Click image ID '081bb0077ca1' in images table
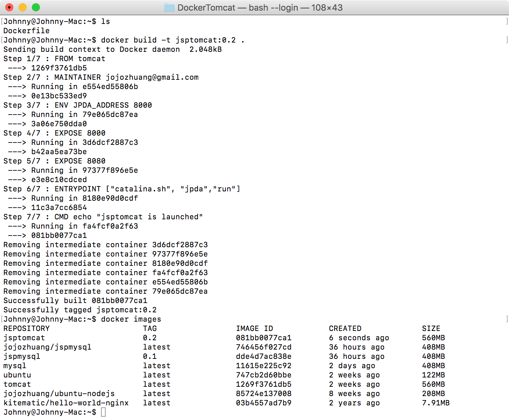This screenshot has width=509, height=420. click(264, 338)
